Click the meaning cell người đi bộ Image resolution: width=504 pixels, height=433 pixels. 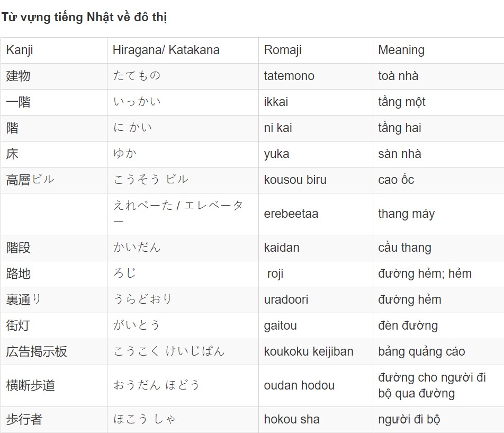[438, 420]
